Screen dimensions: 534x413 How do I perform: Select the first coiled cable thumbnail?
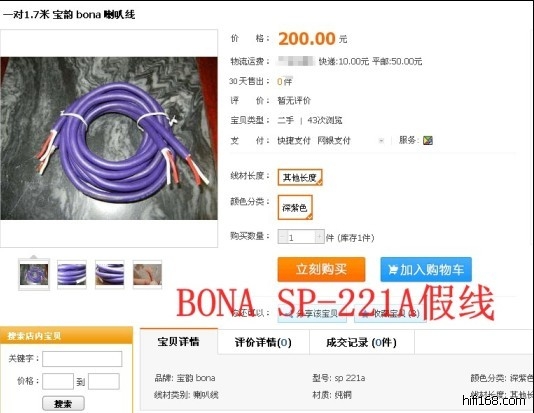coord(34,274)
